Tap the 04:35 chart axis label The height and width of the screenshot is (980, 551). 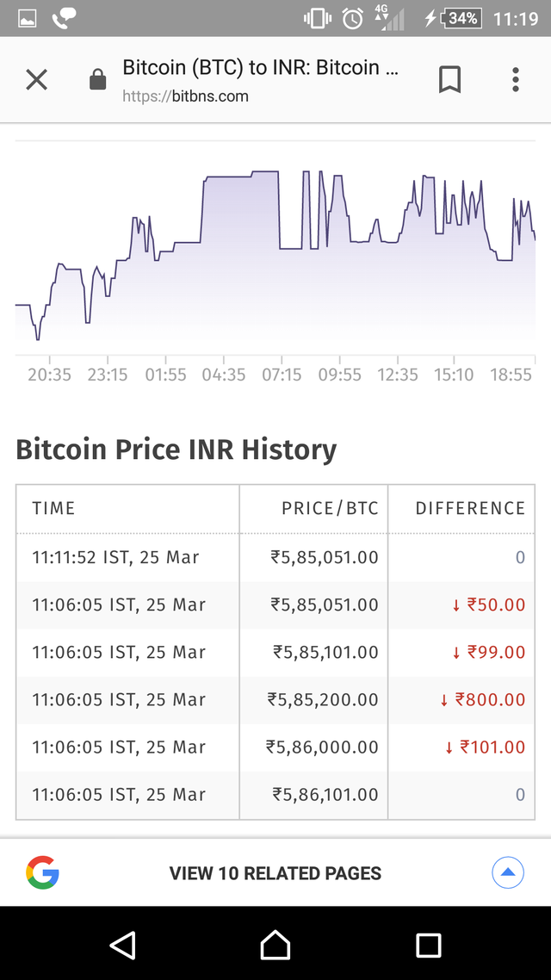tap(224, 375)
